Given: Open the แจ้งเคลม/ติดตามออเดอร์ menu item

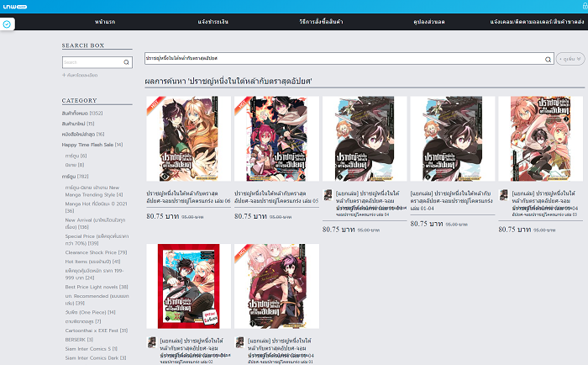Looking at the screenshot, I should (537, 22).
